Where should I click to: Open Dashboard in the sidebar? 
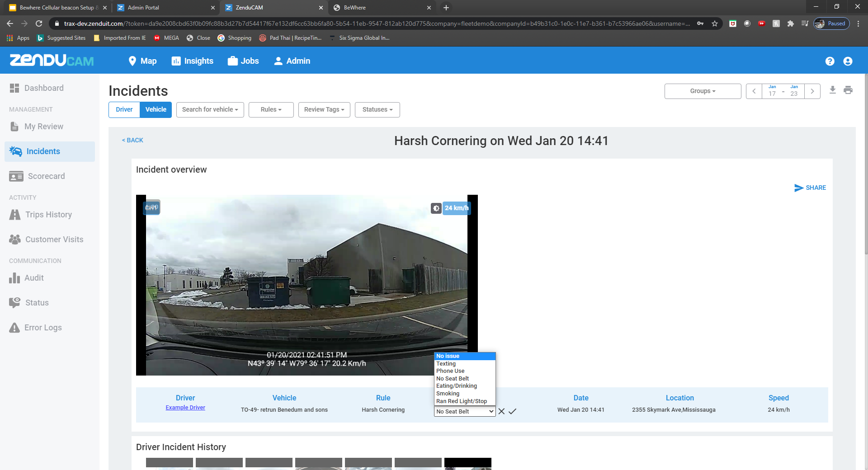[50, 88]
